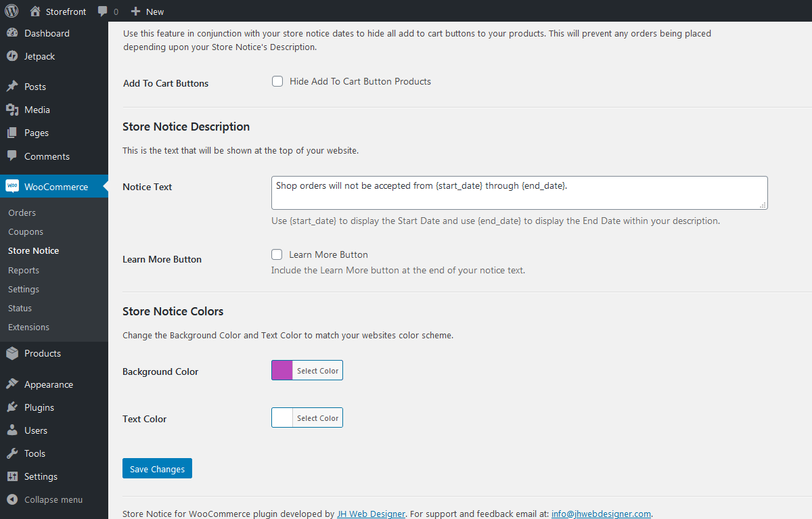Open the JH Web Designer link

[x=371, y=514]
